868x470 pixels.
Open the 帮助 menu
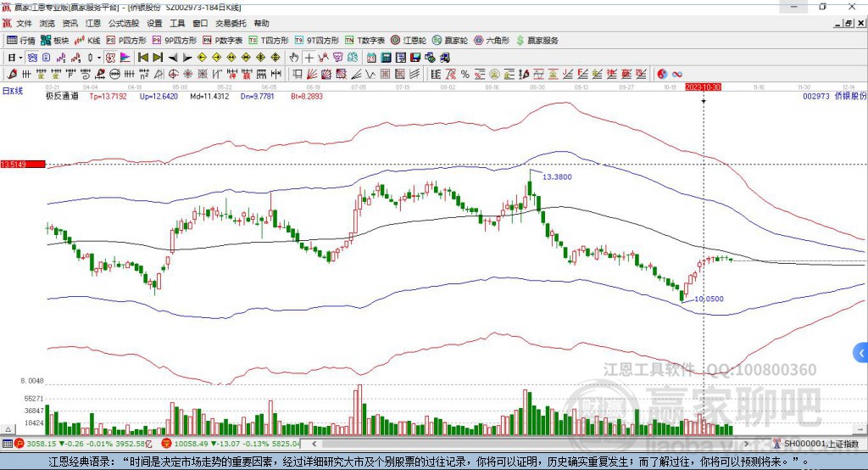pyautogui.click(x=261, y=23)
